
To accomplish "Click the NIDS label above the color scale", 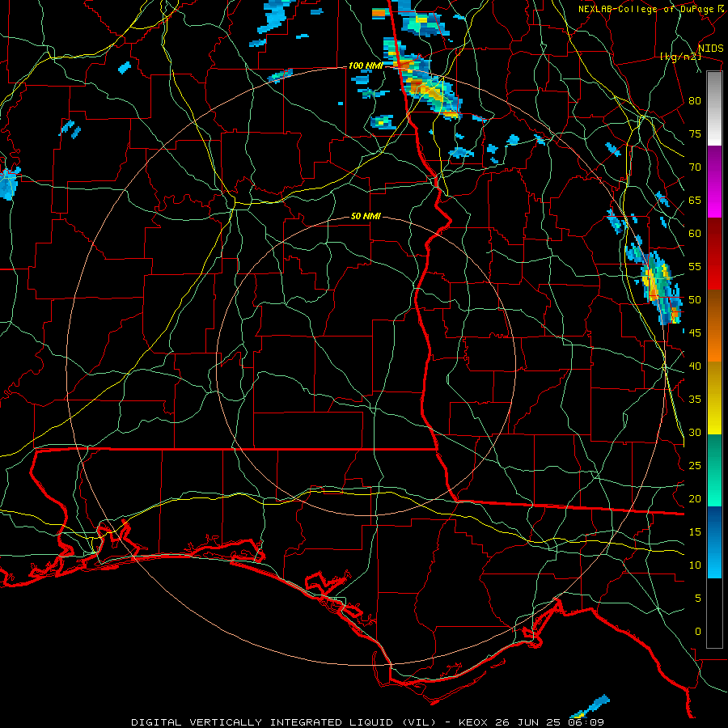I will 710,49.
